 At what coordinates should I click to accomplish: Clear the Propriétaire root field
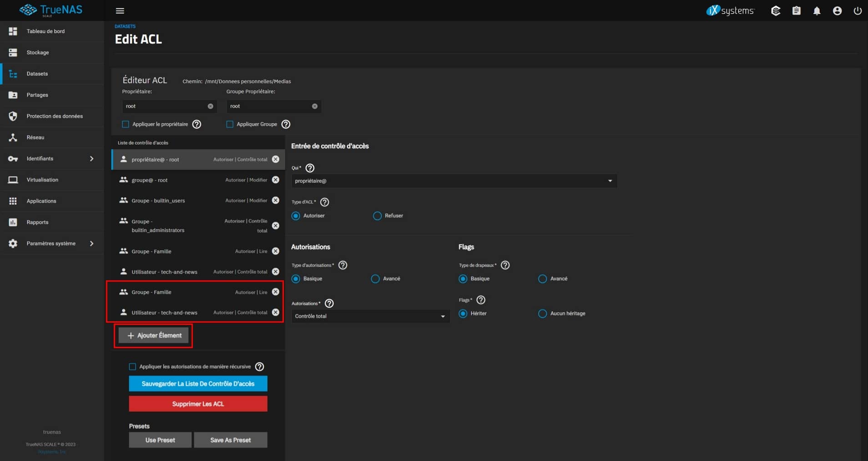coord(210,106)
